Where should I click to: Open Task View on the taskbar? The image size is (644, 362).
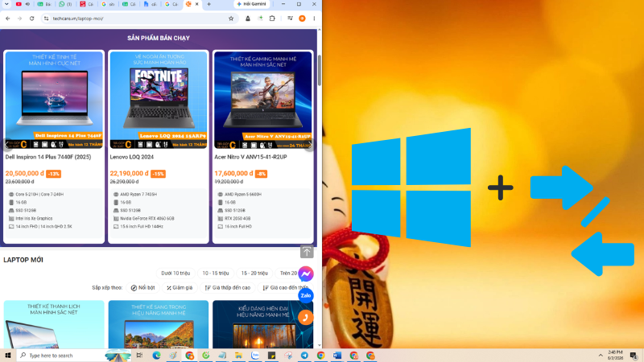point(139,356)
